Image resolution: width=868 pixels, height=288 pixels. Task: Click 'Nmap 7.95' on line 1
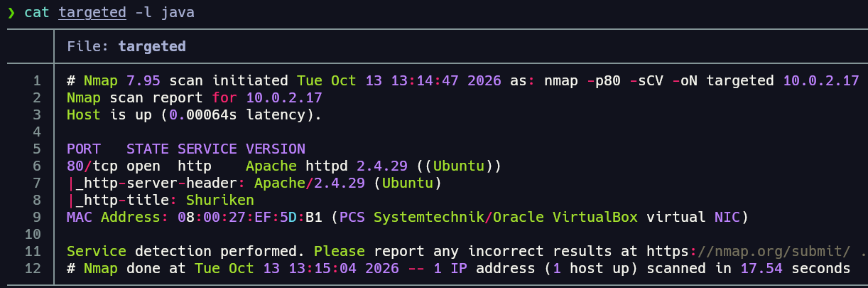[x=122, y=80]
